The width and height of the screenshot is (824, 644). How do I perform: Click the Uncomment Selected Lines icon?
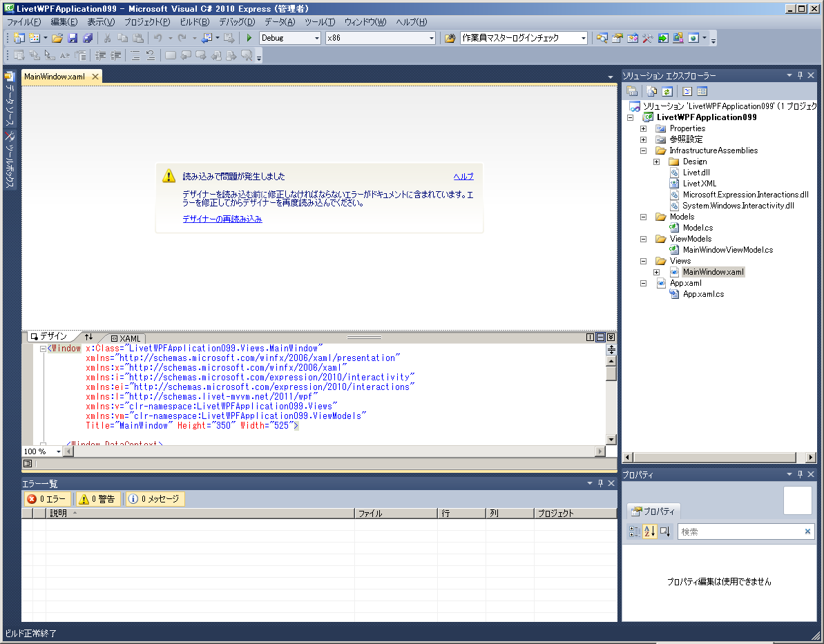pyautogui.click(x=151, y=55)
